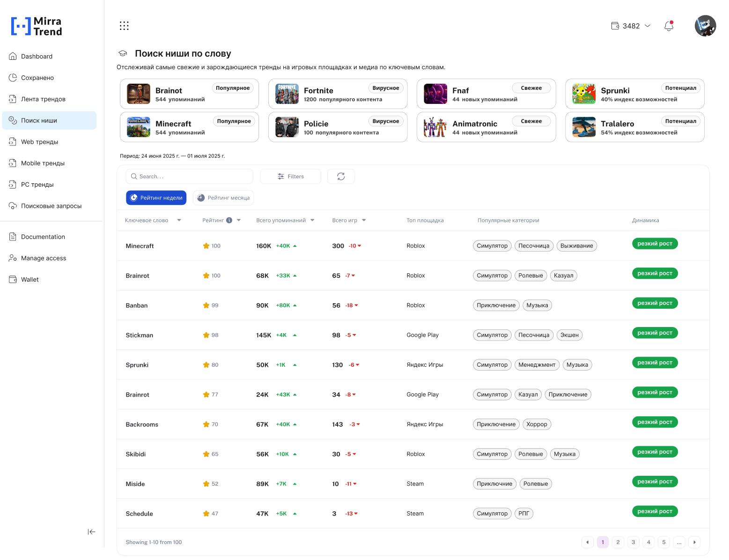Viewport: 729px width, 560px height.
Task: Click the refresh table icon
Action: [341, 176]
